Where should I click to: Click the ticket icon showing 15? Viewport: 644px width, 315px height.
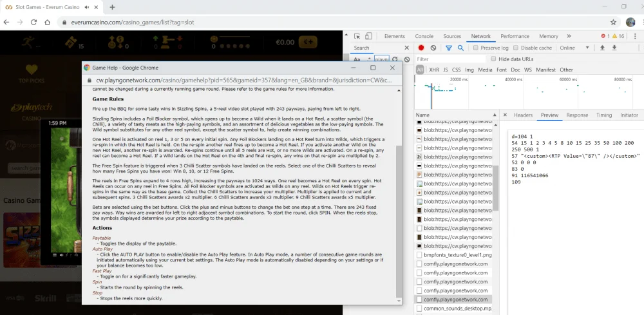tap(71, 41)
